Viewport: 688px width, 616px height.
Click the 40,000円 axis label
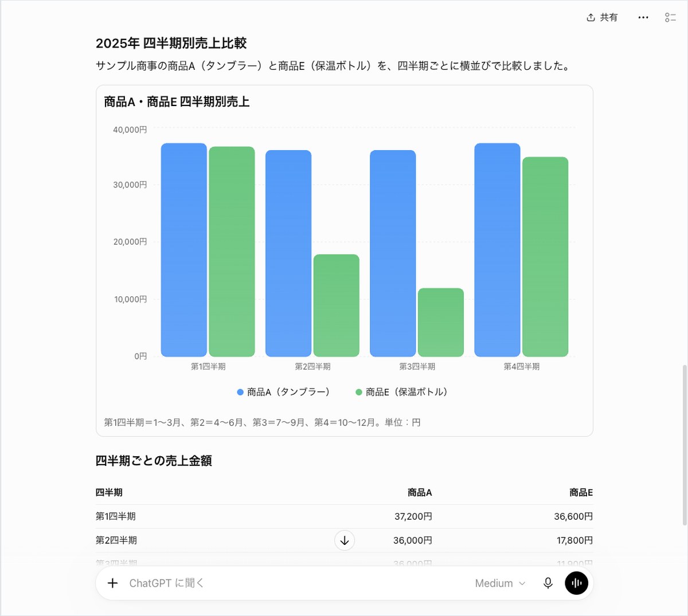pyautogui.click(x=130, y=130)
